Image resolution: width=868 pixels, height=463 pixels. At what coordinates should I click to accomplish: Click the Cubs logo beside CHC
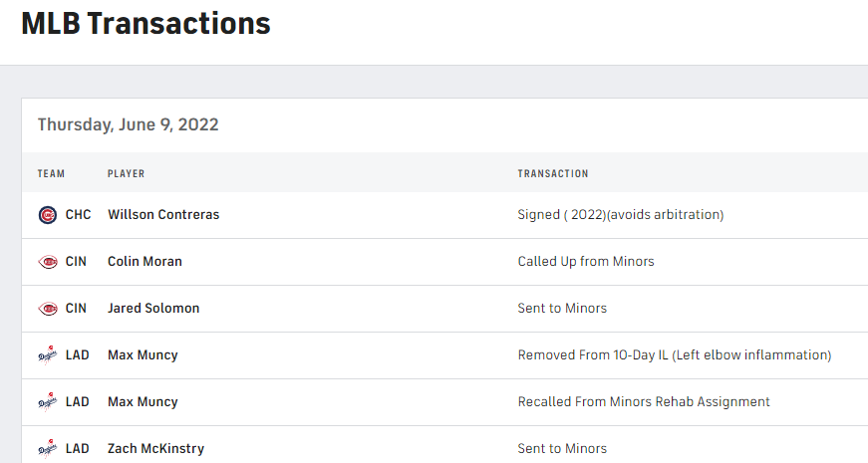click(x=48, y=215)
